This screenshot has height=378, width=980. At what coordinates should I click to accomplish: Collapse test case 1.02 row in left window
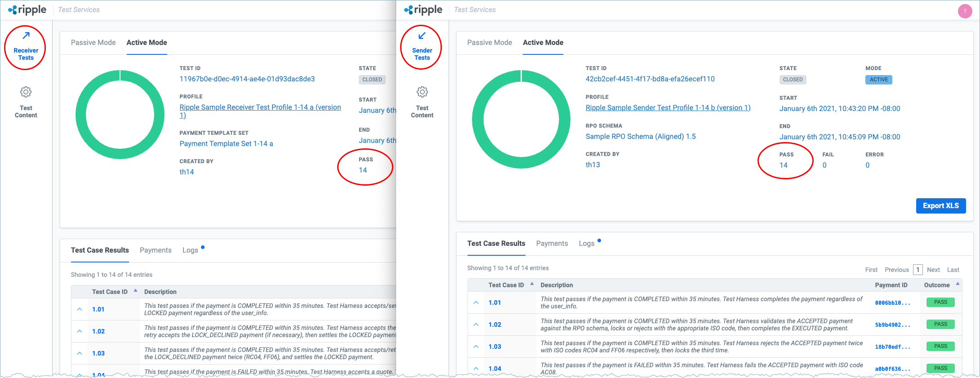[x=80, y=331]
